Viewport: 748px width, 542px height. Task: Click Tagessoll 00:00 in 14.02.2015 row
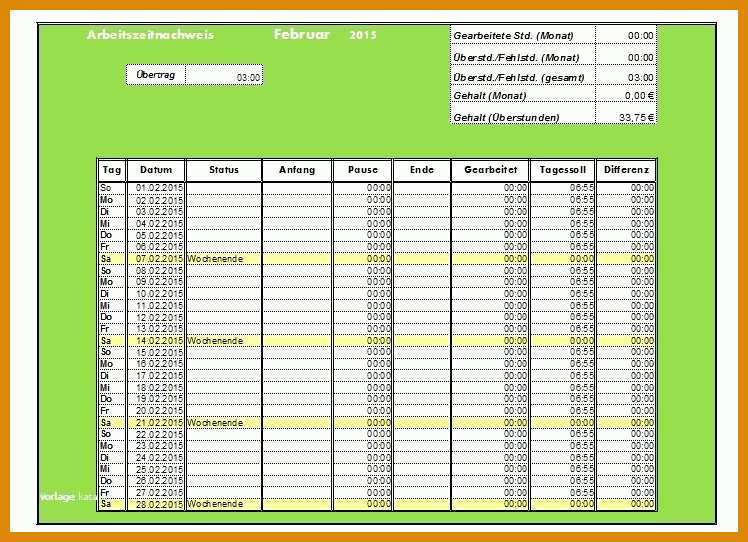(562, 341)
